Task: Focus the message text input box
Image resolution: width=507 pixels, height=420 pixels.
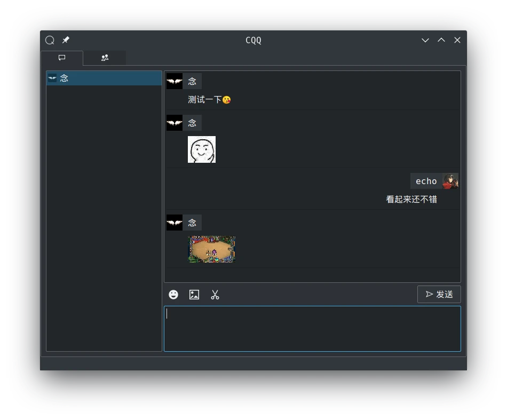Action: (312, 328)
